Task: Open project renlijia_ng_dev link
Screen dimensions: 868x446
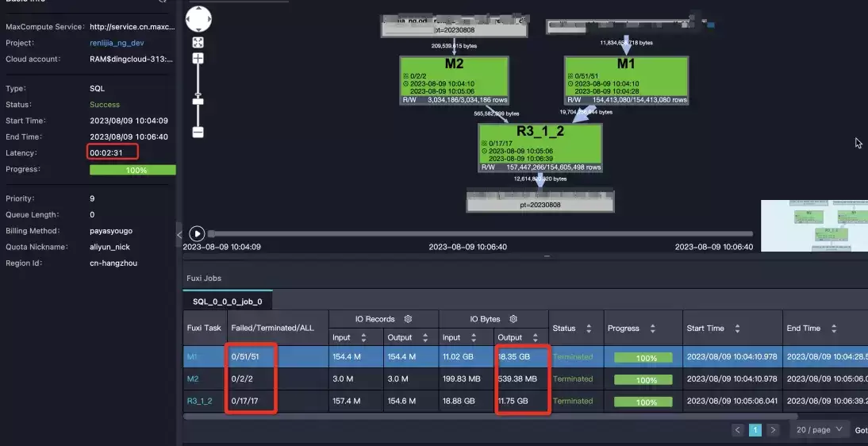Action: tap(117, 43)
